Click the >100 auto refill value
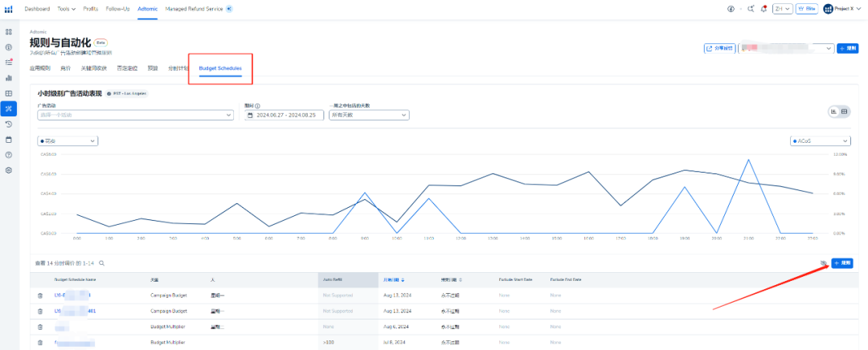868x350 pixels. point(328,343)
